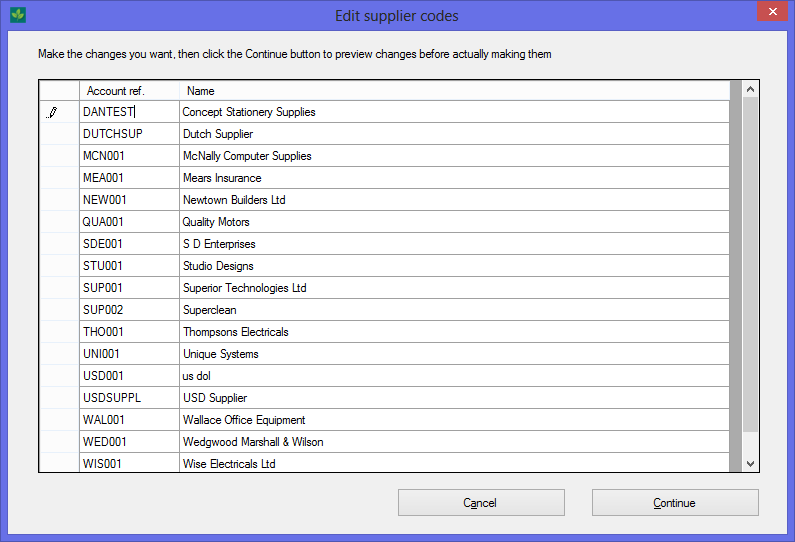
Task: Click the Account ref. column header
Action: pos(129,91)
